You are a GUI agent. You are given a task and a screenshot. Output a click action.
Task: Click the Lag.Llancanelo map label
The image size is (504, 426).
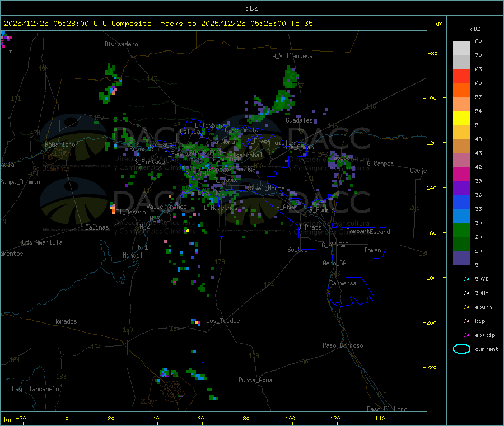(x=35, y=389)
